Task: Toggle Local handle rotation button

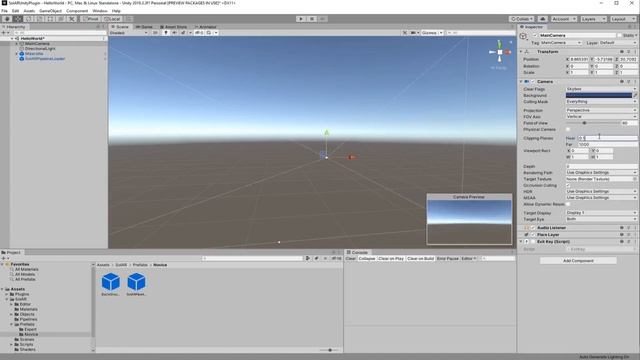Action: [112, 19]
